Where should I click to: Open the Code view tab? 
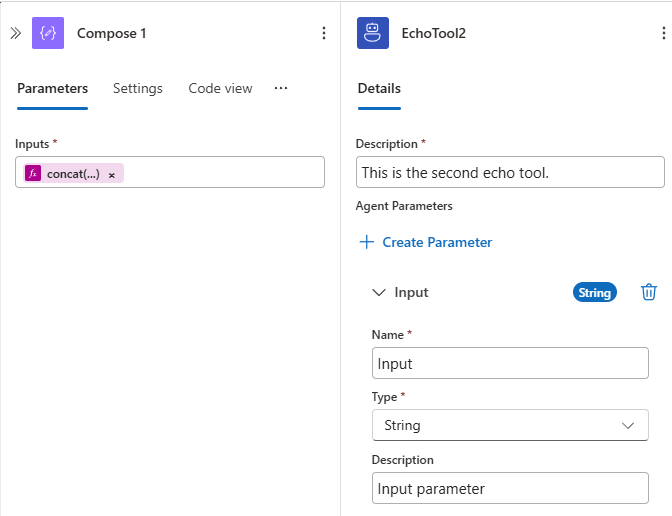point(220,88)
